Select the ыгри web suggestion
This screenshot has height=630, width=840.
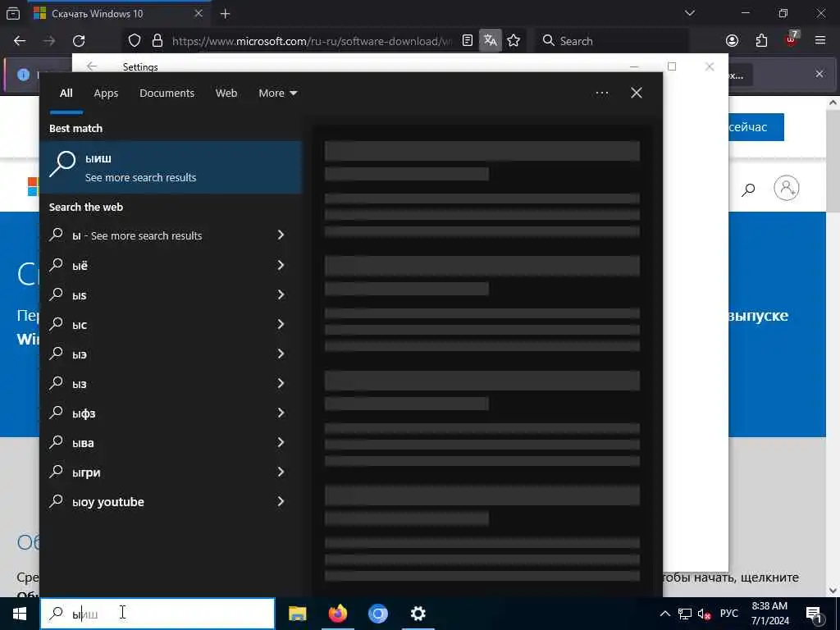point(171,472)
